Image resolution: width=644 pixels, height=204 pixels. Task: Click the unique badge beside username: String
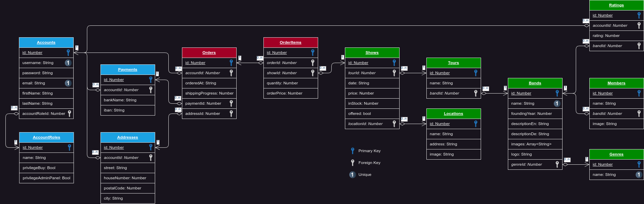click(x=68, y=63)
